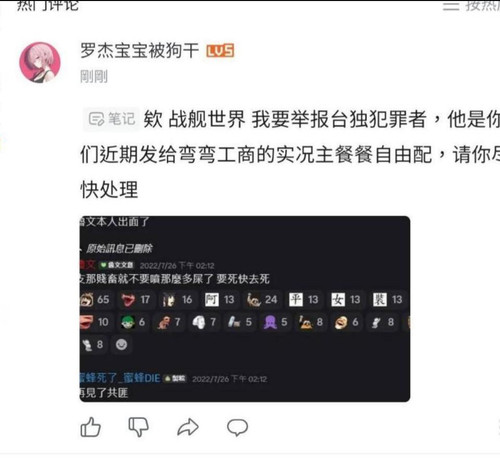Image resolution: width=500 pixels, height=465 pixels.
Task: Click the 65 count reaction emoji
Action: [95, 299]
